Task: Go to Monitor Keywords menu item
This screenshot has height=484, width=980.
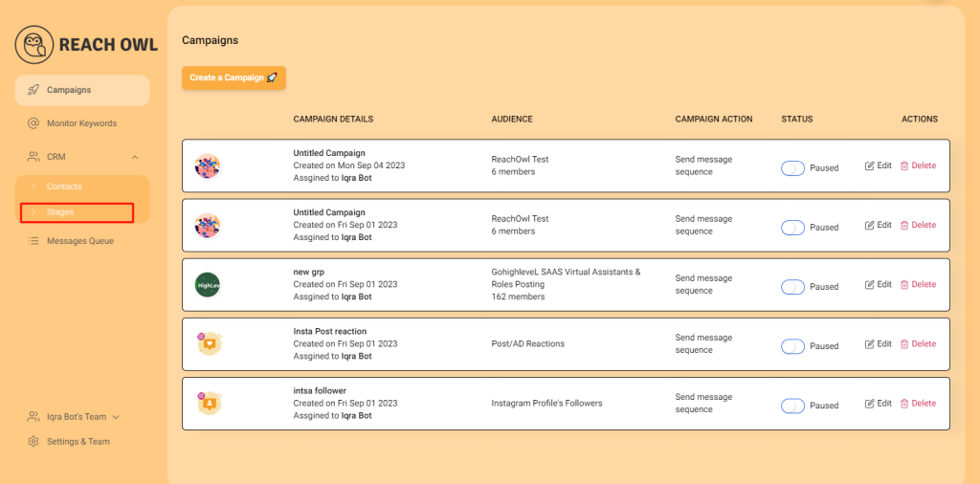Action: pos(82,123)
